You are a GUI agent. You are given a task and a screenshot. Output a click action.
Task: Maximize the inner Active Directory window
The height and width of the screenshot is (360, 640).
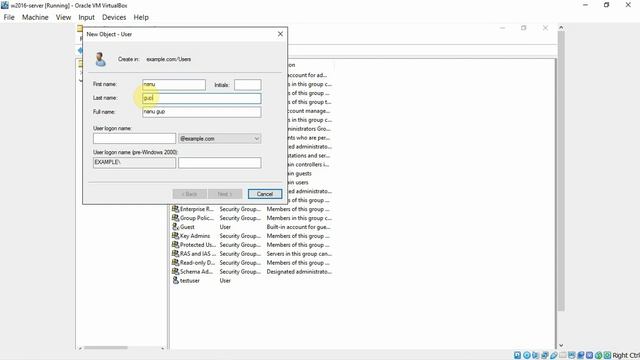pyautogui.click(x=524, y=28)
